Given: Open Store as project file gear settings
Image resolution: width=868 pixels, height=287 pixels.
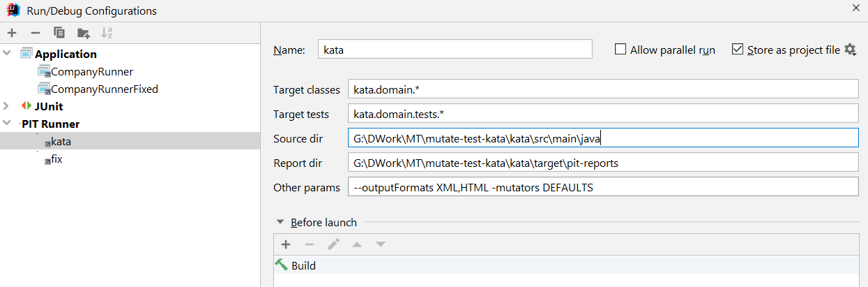Looking at the screenshot, I should (850, 50).
